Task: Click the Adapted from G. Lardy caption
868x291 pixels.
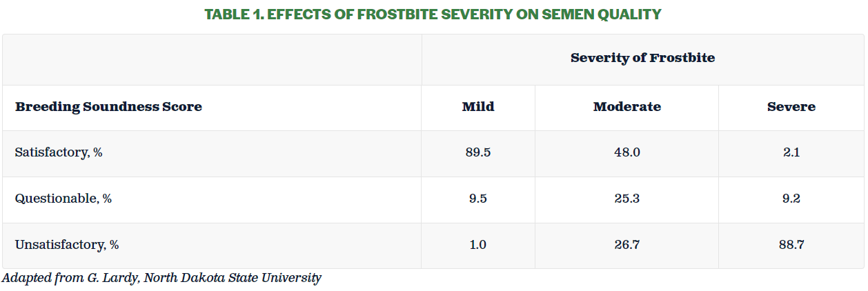Action: pos(161,279)
